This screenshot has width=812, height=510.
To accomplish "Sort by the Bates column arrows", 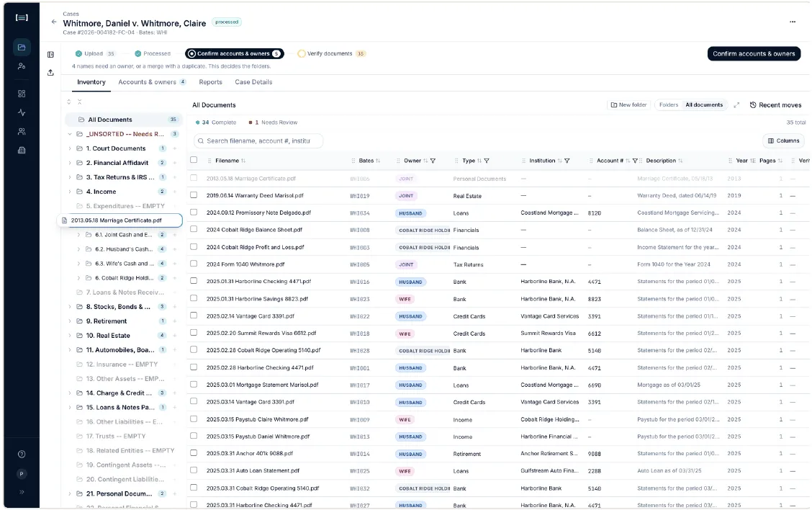I will point(378,161).
